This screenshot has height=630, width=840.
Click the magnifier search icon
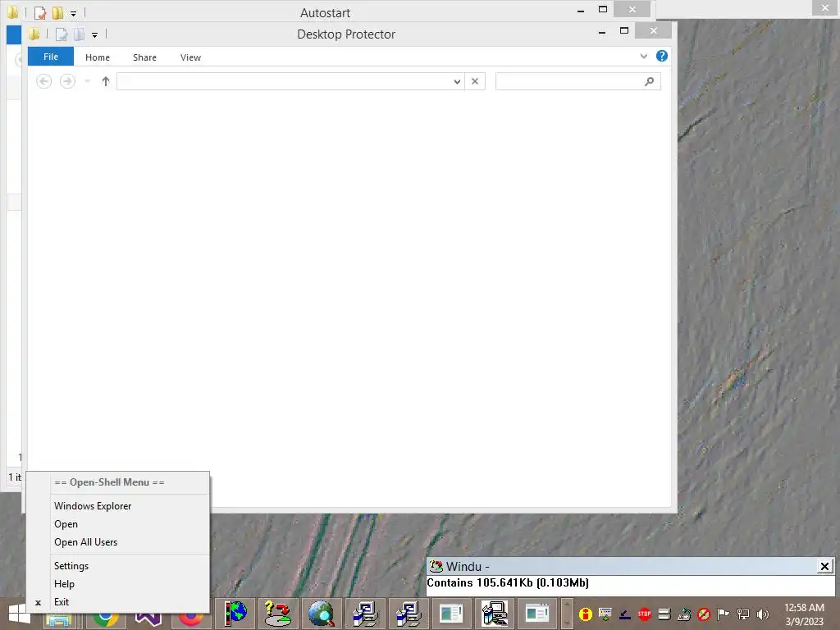coord(650,81)
